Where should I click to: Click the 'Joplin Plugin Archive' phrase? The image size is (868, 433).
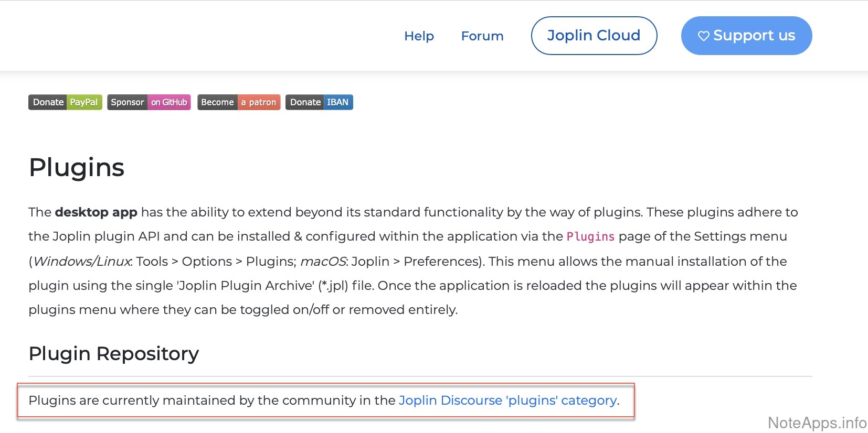[x=247, y=286]
